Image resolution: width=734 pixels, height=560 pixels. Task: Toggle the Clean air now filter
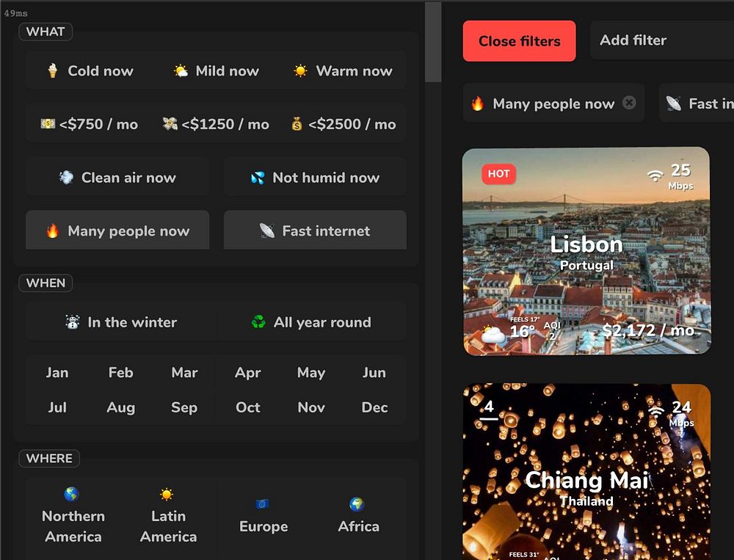coord(117,178)
